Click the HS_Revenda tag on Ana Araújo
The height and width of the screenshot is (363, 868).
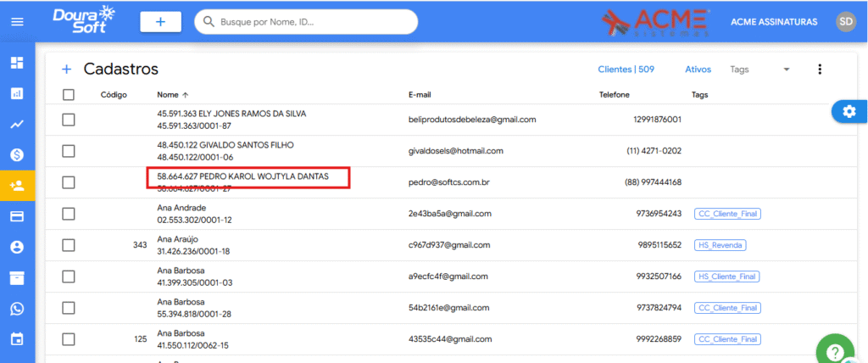coord(721,245)
